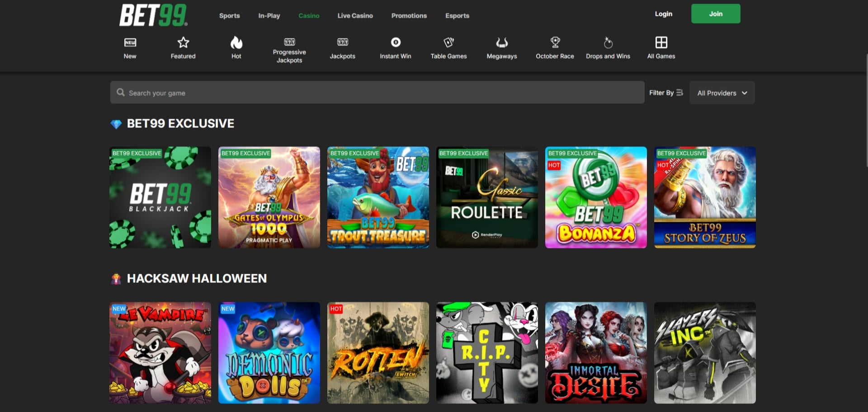The image size is (868, 412).
Task: Go to the Esports tab
Action: click(458, 16)
